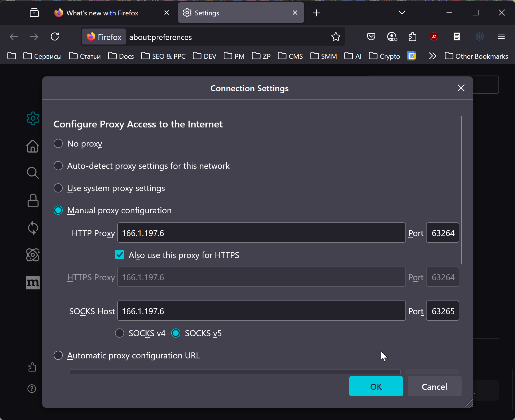Open the ZP bookmarks folder
515x420 pixels.
click(261, 56)
